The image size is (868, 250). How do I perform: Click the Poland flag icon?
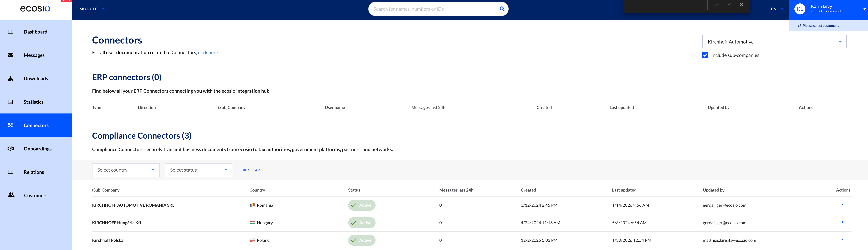click(x=252, y=240)
